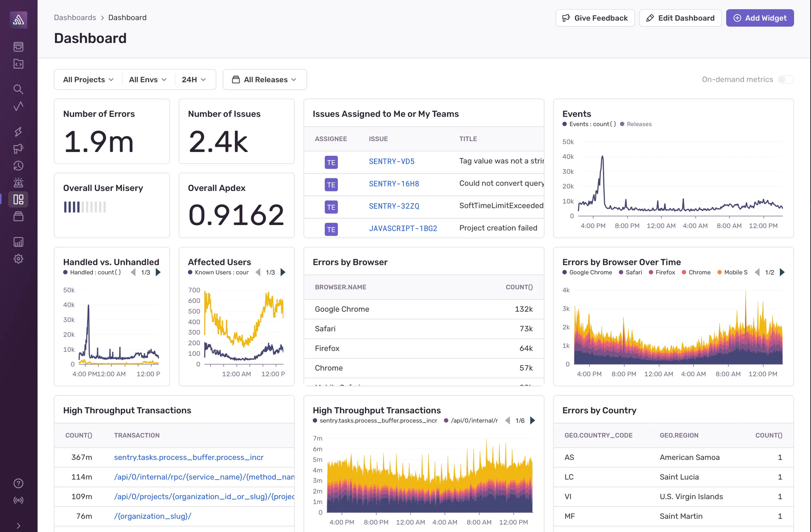Expand the All Releases filter
This screenshot has width=811, height=532.
[x=265, y=79]
